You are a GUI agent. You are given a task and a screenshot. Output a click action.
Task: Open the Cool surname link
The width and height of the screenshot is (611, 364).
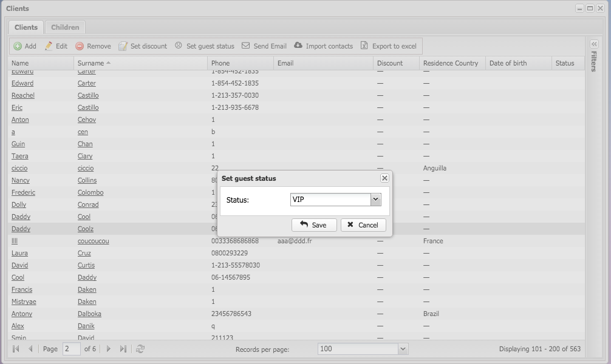(x=84, y=217)
